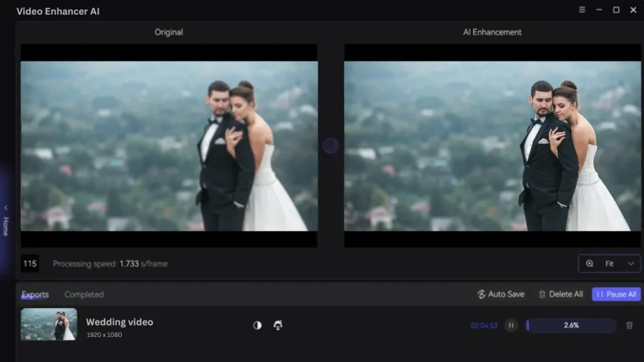Click the Pause All button
Image resolution: width=644 pixels, height=362 pixels.
click(x=616, y=293)
